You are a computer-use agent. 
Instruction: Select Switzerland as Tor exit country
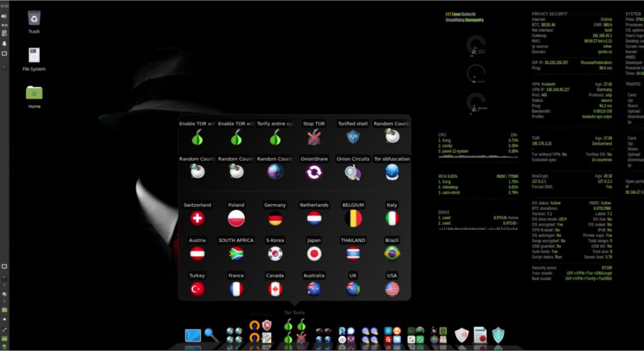point(197,218)
